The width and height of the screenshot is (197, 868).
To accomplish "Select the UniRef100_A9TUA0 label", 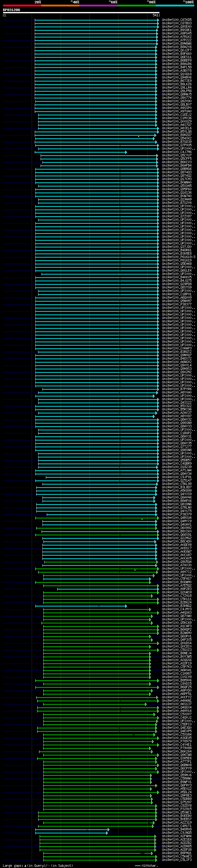I will coord(177,111).
